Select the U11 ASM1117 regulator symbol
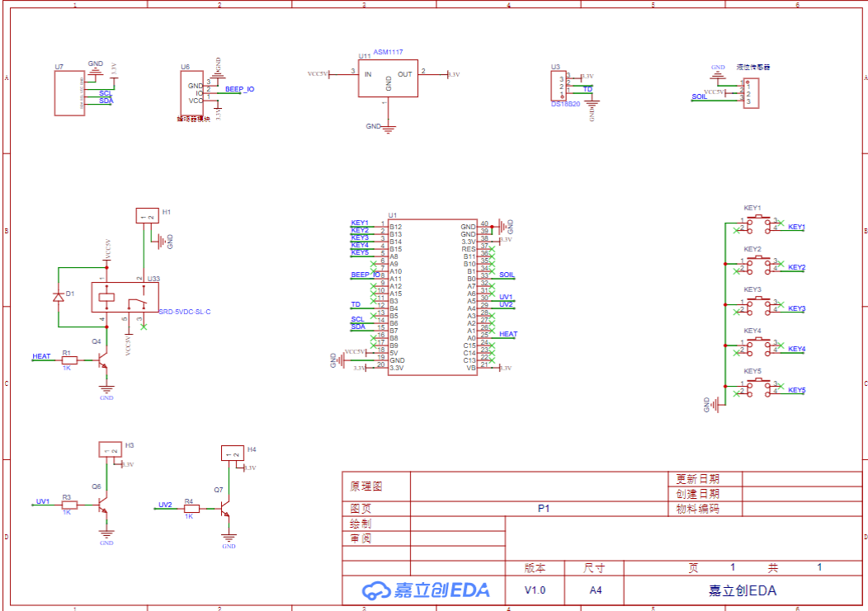The image size is (868, 611). pos(388,78)
